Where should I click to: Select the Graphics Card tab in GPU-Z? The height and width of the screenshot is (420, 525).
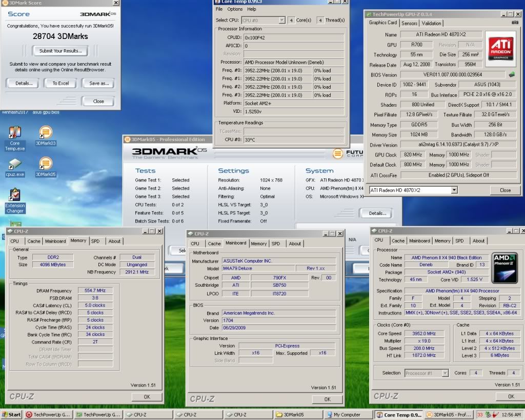point(382,23)
